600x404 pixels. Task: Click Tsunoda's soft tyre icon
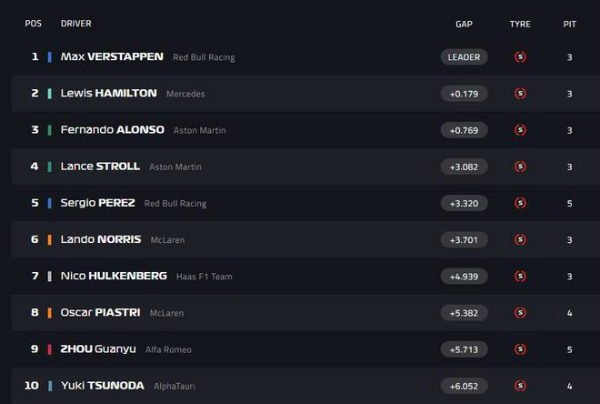(520, 386)
